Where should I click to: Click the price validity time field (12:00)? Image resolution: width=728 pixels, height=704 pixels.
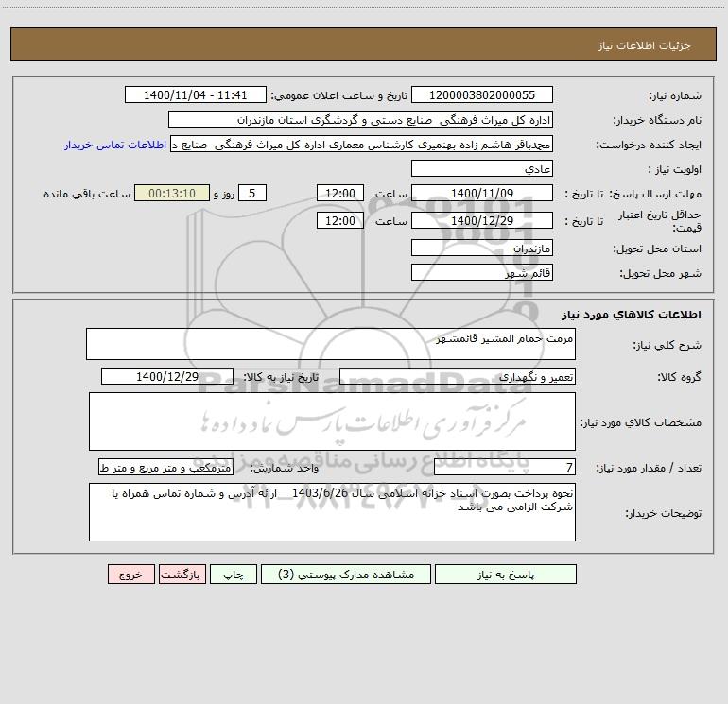coord(339,220)
